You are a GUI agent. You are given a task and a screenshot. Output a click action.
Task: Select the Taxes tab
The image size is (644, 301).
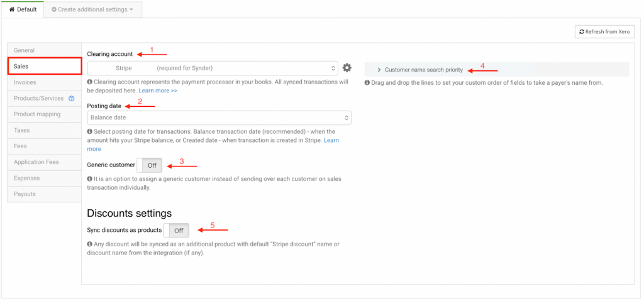click(x=22, y=130)
